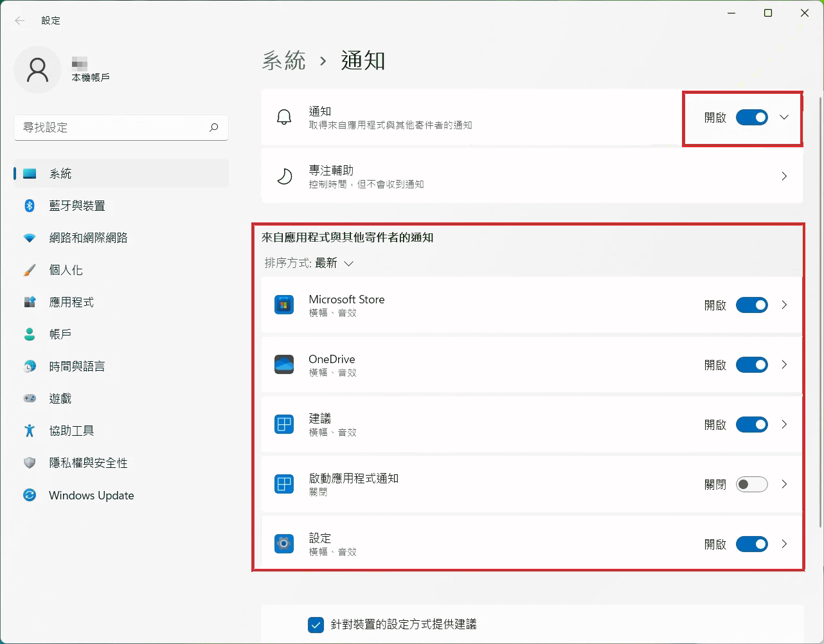Click the user account avatar icon
Viewport: 824px width, 644px height.
pos(37,70)
